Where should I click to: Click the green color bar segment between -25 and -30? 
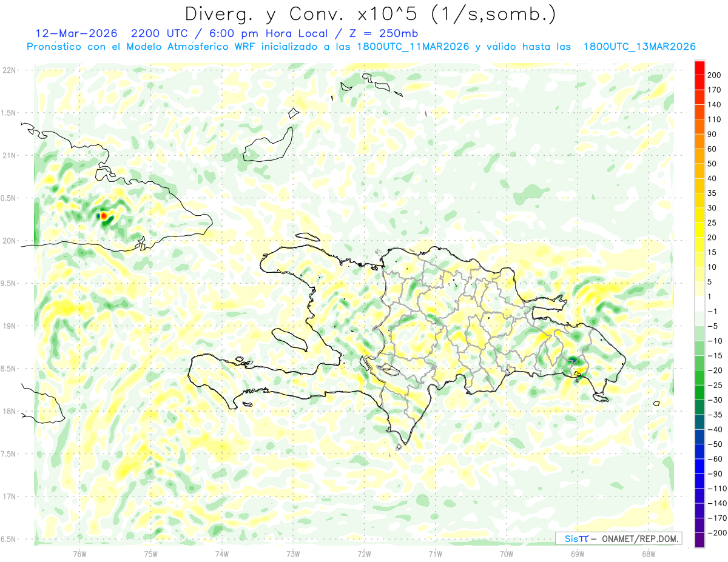tap(700, 393)
